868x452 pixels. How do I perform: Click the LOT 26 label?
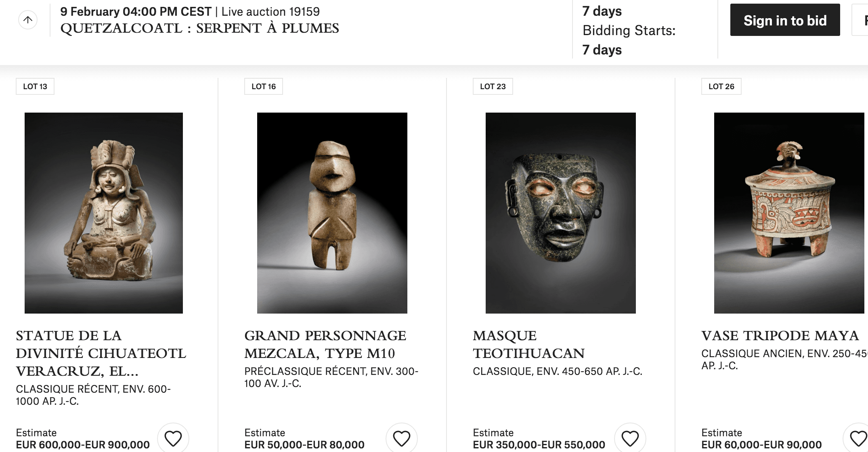[x=721, y=86]
